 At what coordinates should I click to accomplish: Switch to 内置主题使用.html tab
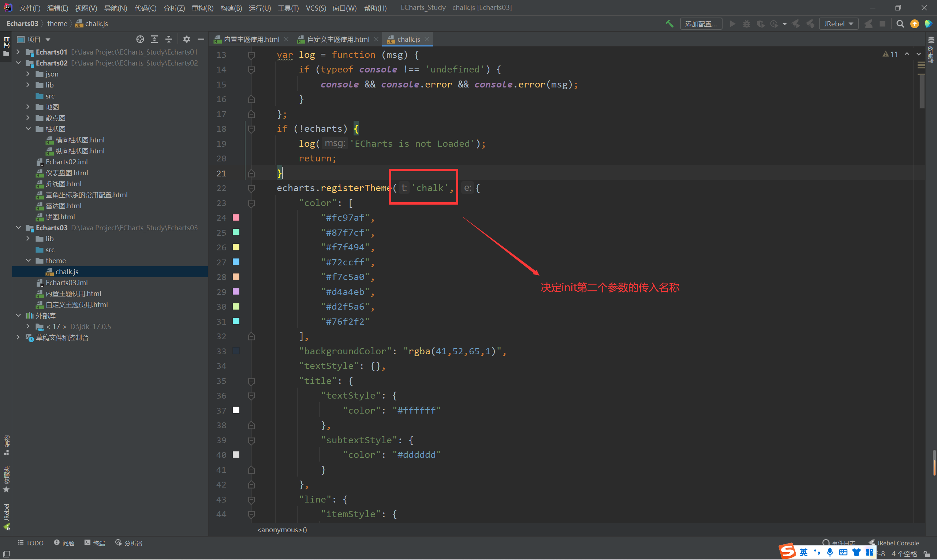tap(251, 39)
